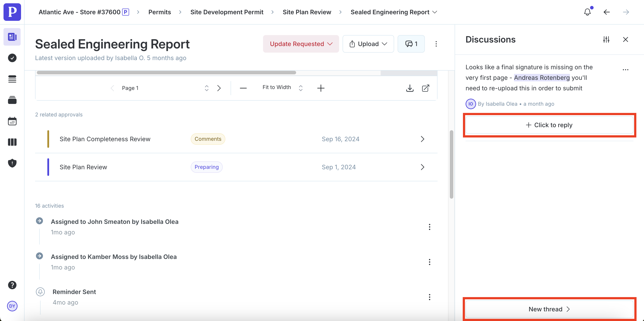The width and height of the screenshot is (644, 321).
Task: Click the horizontal document scrollbar
Action: [x=166, y=73]
